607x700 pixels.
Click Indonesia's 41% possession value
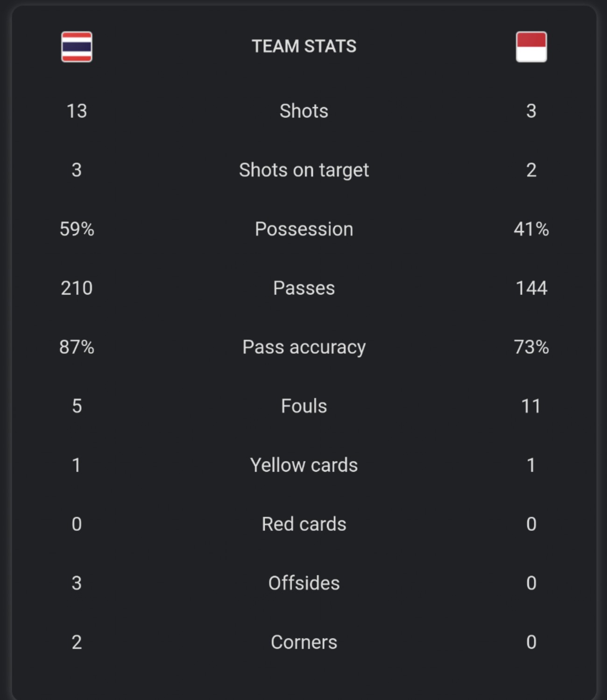coord(531,229)
